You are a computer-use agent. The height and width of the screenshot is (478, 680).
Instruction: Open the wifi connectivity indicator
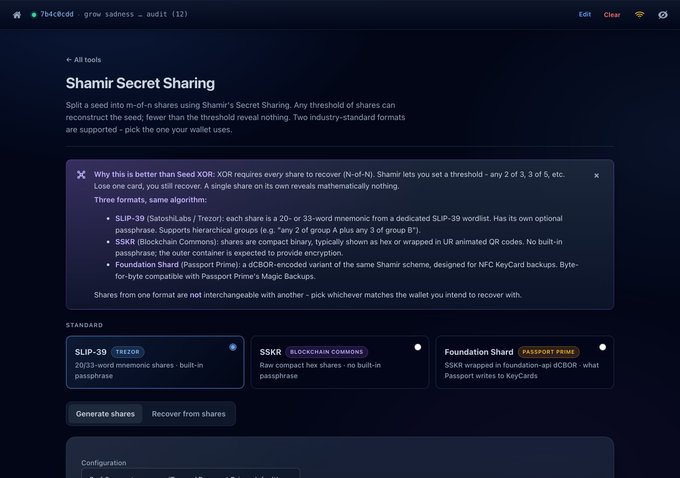639,15
